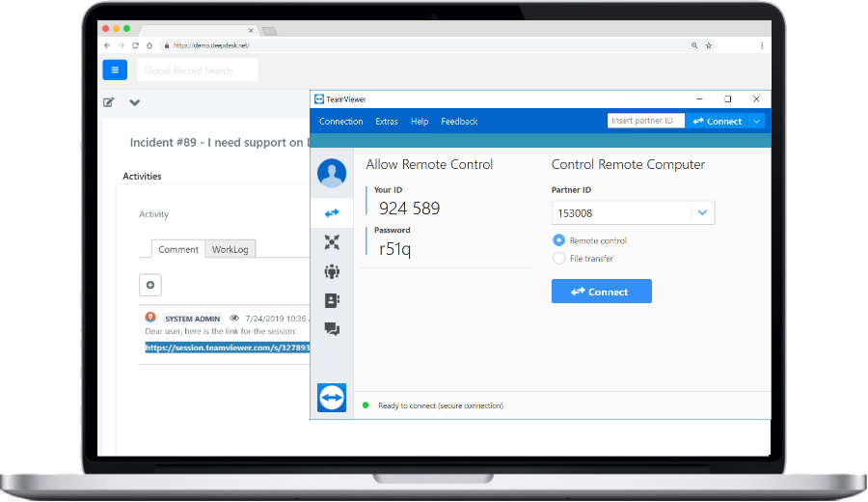Open the new browser tab button
The image size is (868, 502).
[270, 31]
